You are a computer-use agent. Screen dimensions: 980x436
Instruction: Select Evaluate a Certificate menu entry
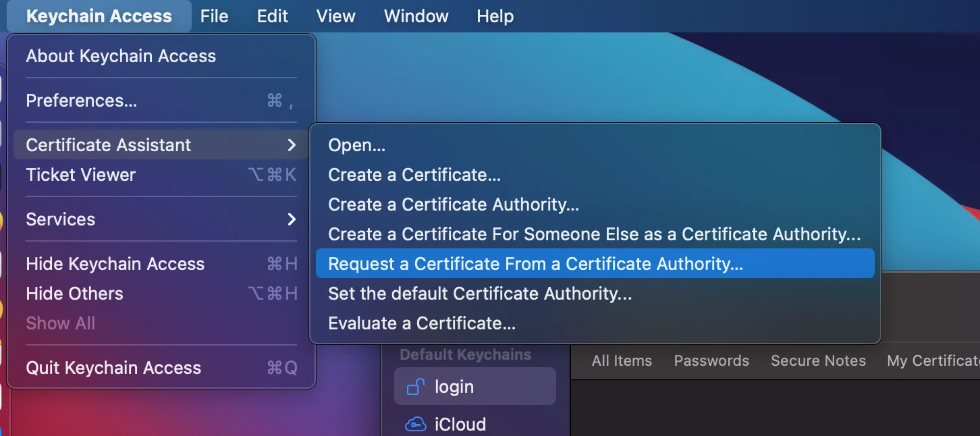coord(422,323)
